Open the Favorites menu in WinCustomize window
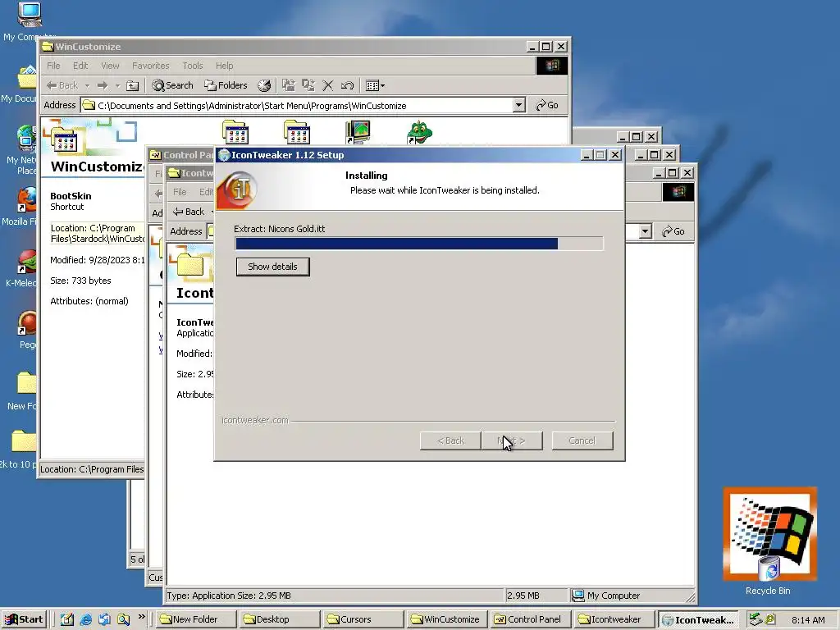 click(x=151, y=66)
